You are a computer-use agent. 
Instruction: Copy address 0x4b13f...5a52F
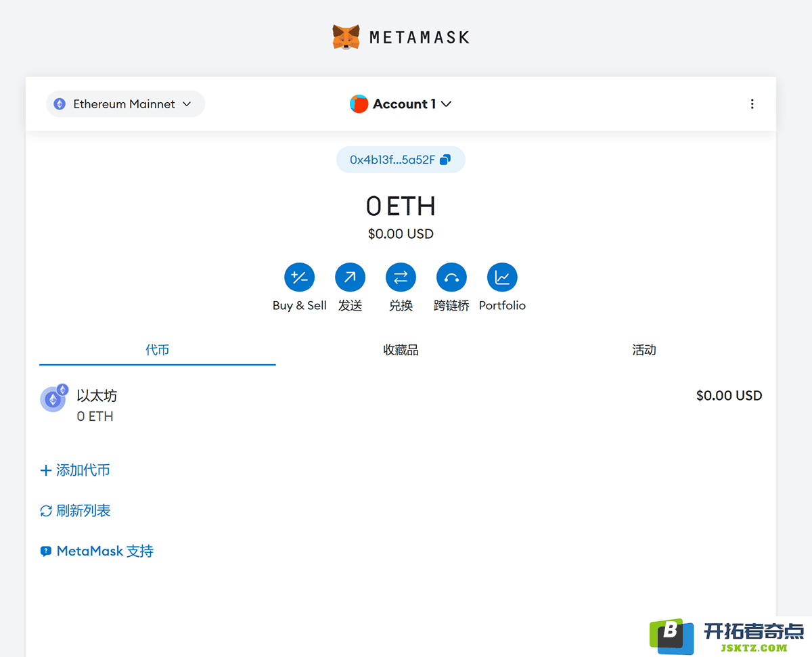pyautogui.click(x=401, y=160)
